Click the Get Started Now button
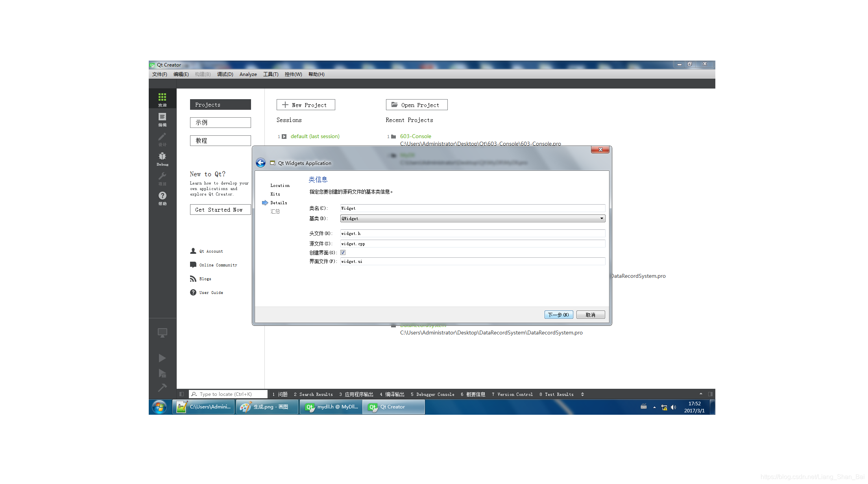 point(220,210)
